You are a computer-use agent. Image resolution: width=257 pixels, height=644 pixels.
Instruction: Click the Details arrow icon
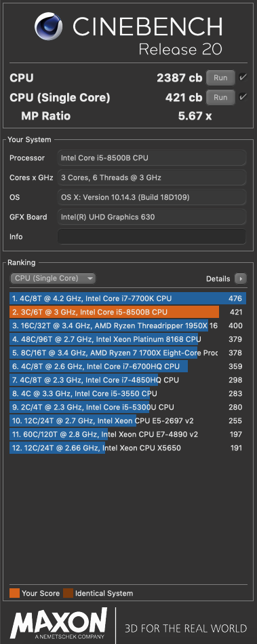(x=241, y=279)
